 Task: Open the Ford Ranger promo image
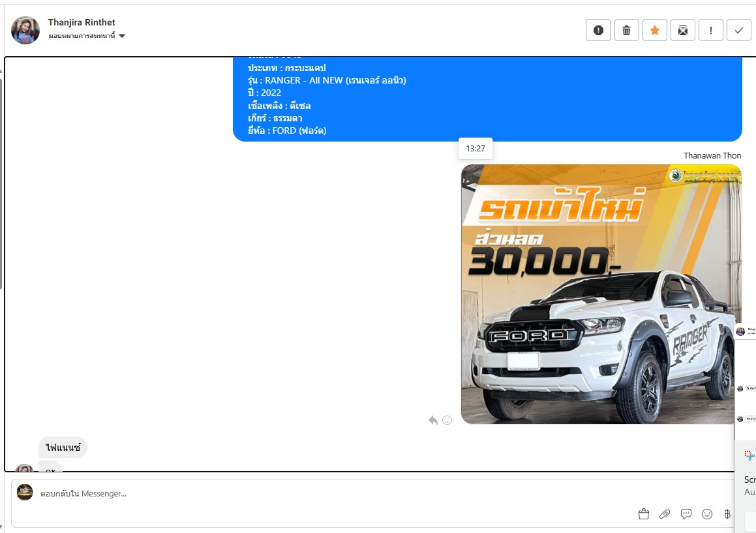(601, 294)
